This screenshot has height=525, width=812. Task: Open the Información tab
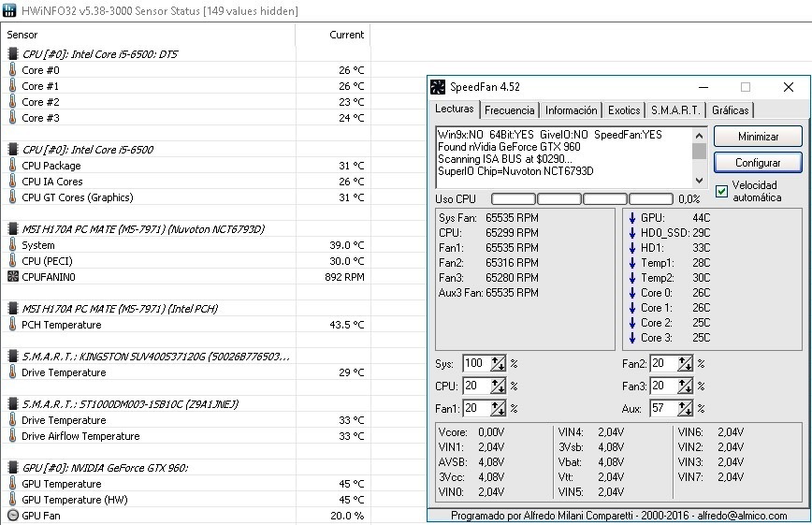(572, 110)
